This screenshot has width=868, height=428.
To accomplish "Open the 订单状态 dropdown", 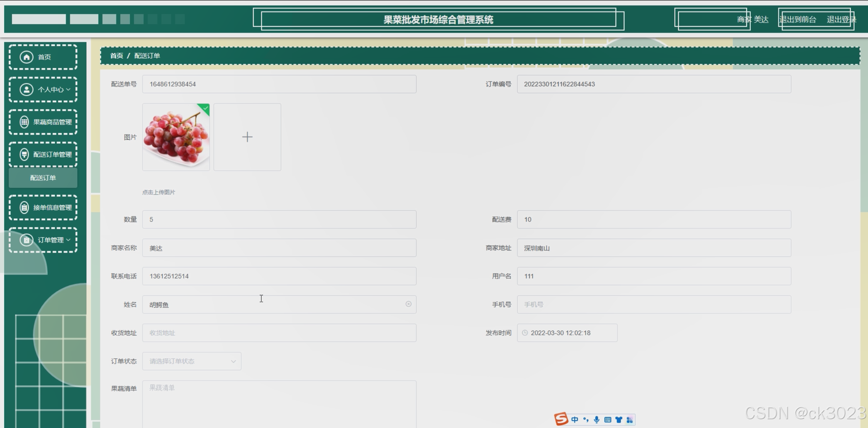I will (x=192, y=361).
